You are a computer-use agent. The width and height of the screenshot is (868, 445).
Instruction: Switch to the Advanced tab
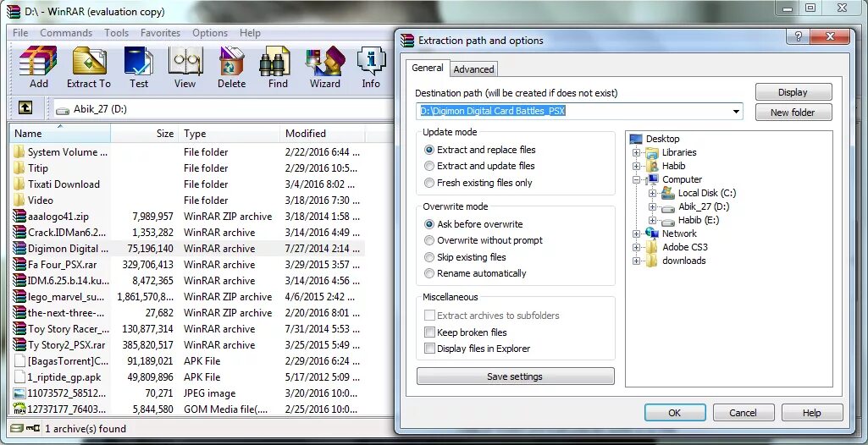tap(473, 69)
